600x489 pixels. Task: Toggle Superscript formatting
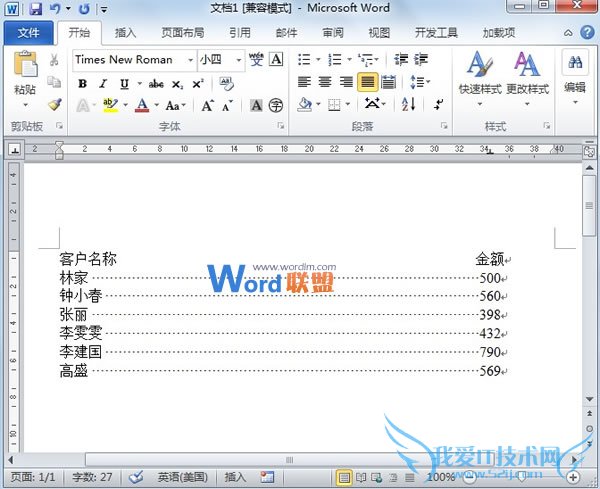click(x=198, y=84)
